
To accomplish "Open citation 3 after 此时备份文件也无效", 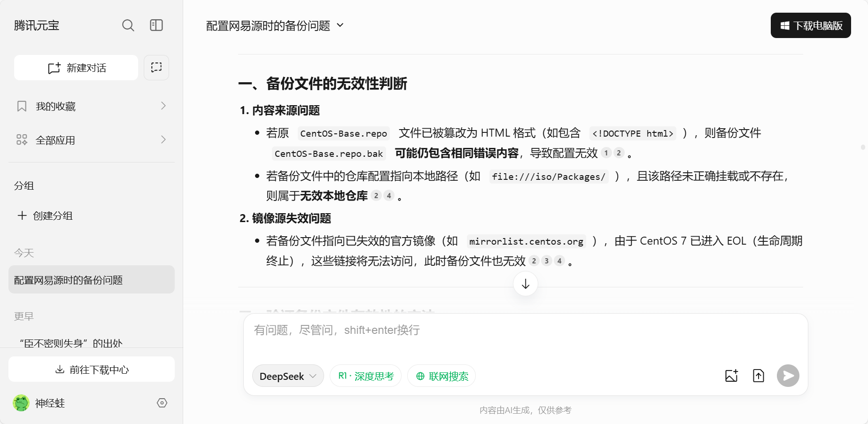I will point(546,261).
